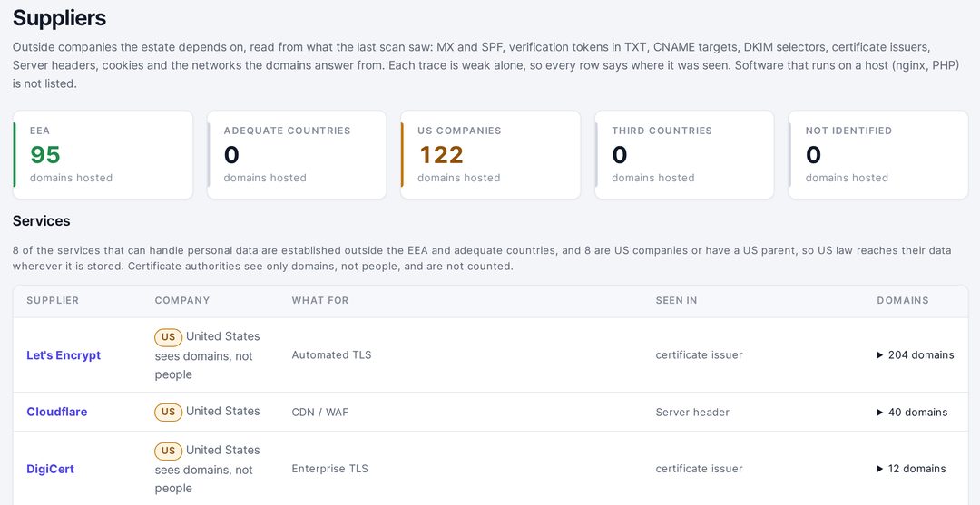Click the Services section heading
Image resolution: width=980 pixels, height=505 pixels.
click(41, 221)
